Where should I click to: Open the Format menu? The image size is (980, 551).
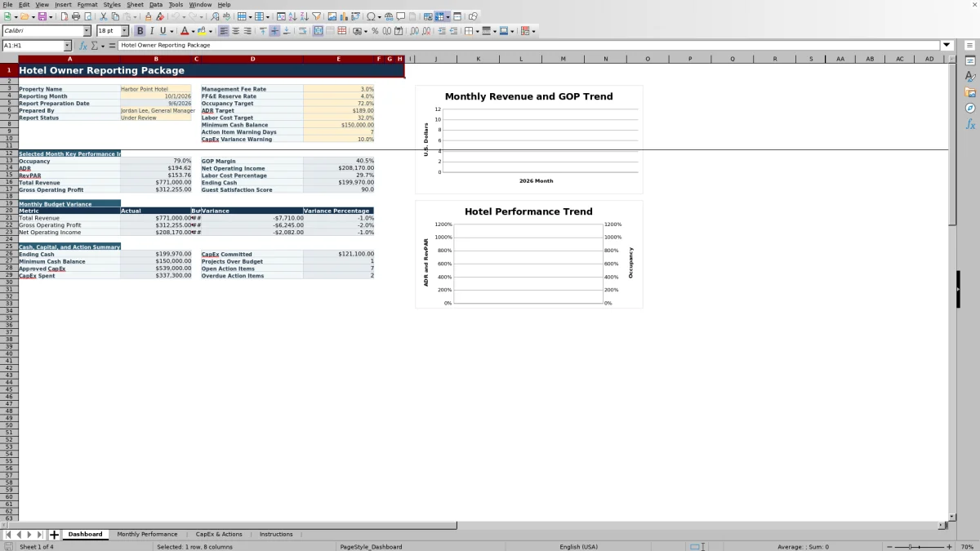click(x=87, y=4)
